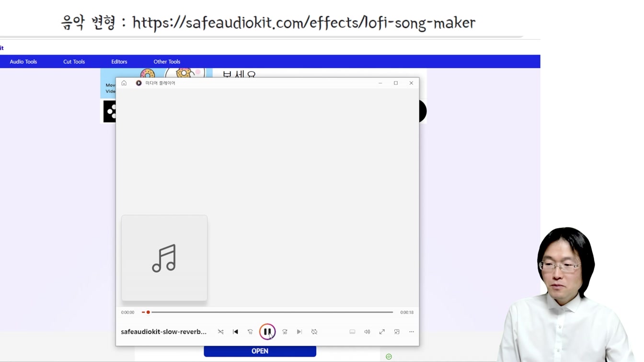The image size is (644, 362).
Task: Click the elapsed time 0:00:00
Action: (128, 312)
